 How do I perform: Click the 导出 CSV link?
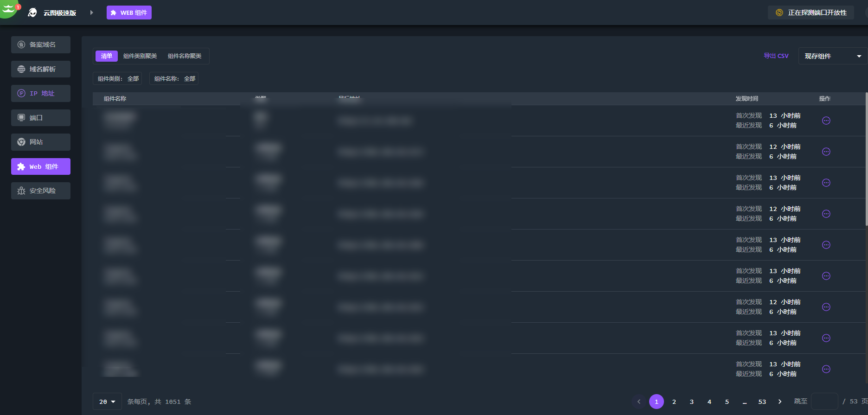776,56
